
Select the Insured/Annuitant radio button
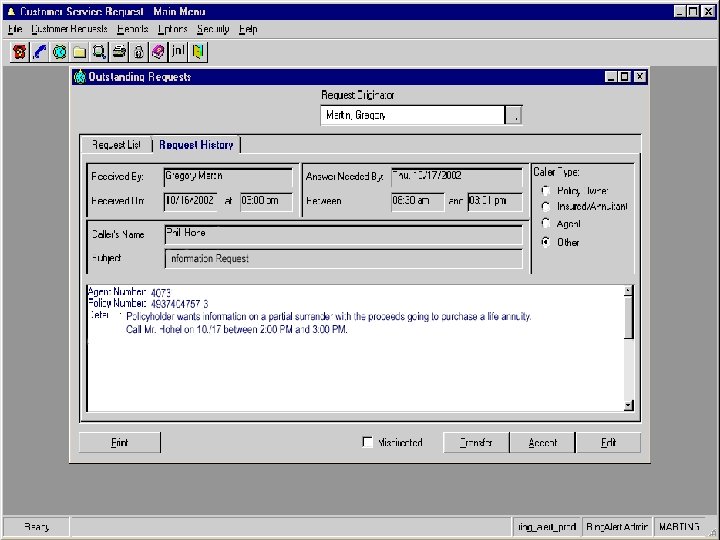pyautogui.click(x=546, y=207)
